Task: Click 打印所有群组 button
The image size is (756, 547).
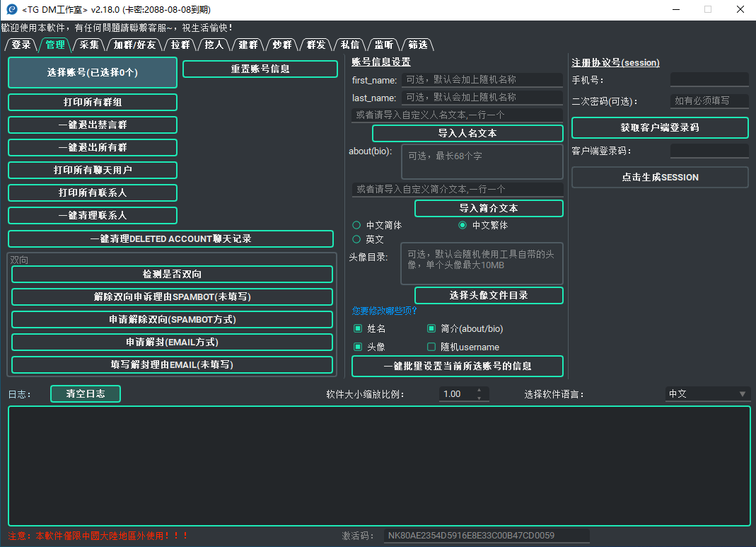Action: point(93,103)
